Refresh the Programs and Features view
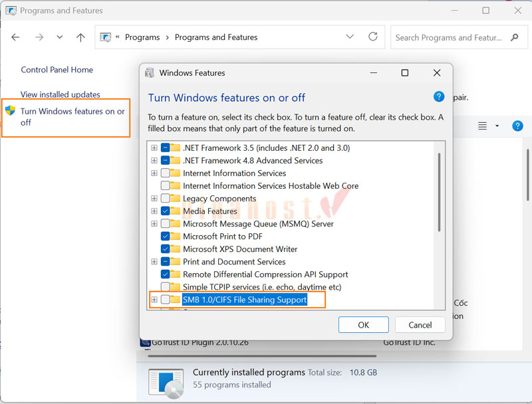The width and height of the screenshot is (532, 404). 373,37
